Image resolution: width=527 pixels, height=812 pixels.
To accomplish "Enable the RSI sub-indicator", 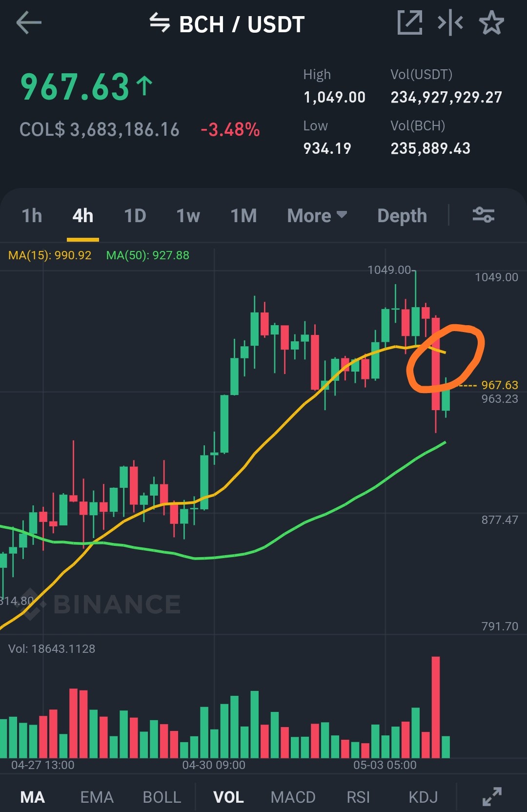I will [358, 797].
